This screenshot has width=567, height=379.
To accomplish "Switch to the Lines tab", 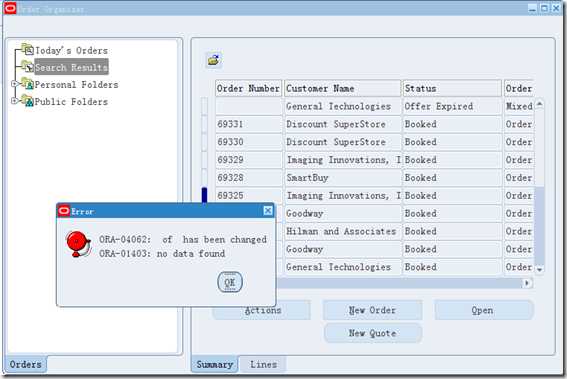I will [263, 364].
